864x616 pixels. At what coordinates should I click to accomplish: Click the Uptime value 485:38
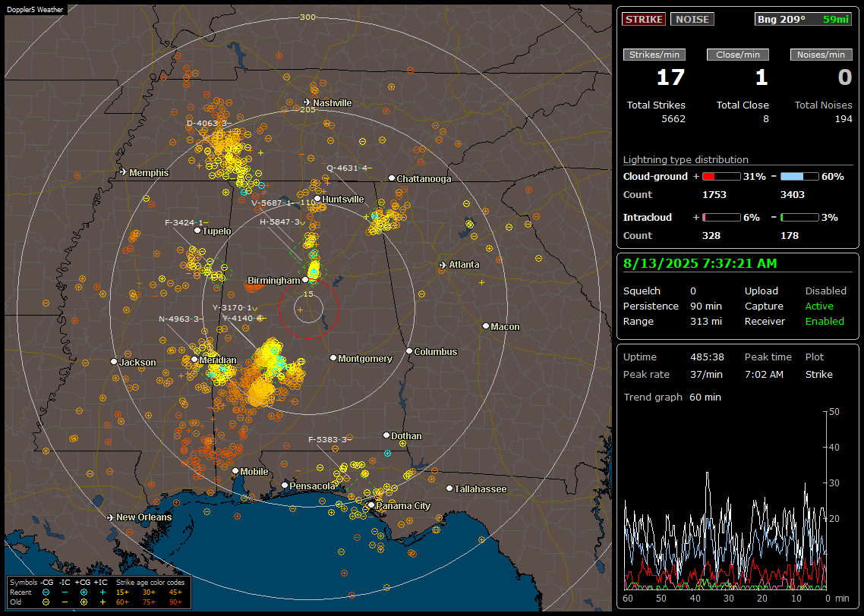707,357
